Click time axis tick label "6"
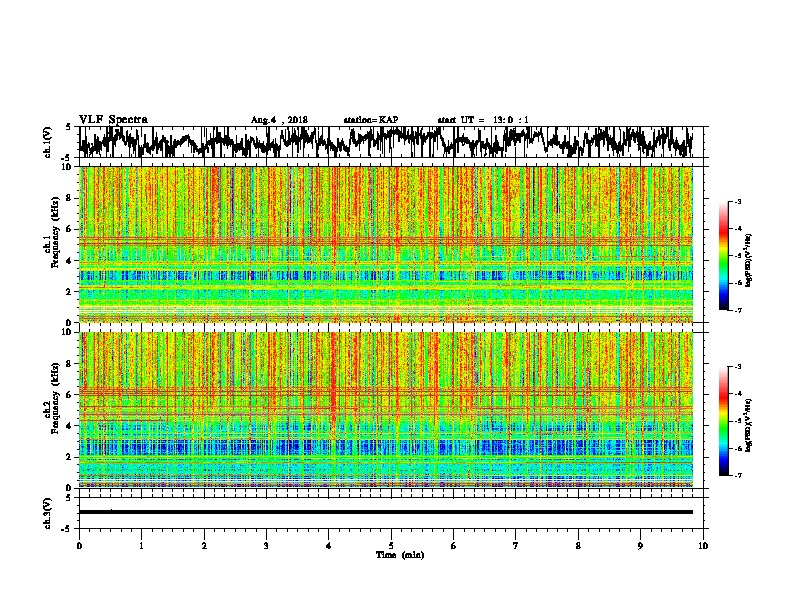The width and height of the screenshot is (792, 612). tap(454, 546)
